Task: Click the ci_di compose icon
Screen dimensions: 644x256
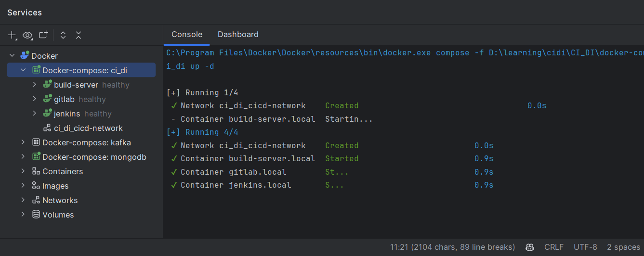Action: pos(36,70)
